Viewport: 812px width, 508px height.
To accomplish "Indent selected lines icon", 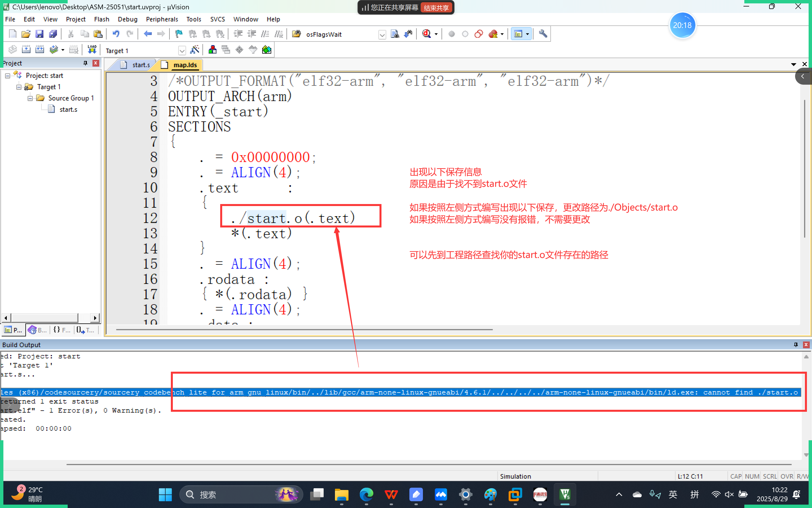I will [238, 34].
